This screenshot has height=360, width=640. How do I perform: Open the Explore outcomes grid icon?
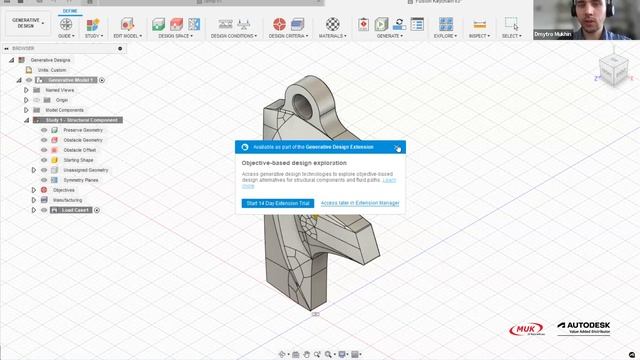pos(446,24)
